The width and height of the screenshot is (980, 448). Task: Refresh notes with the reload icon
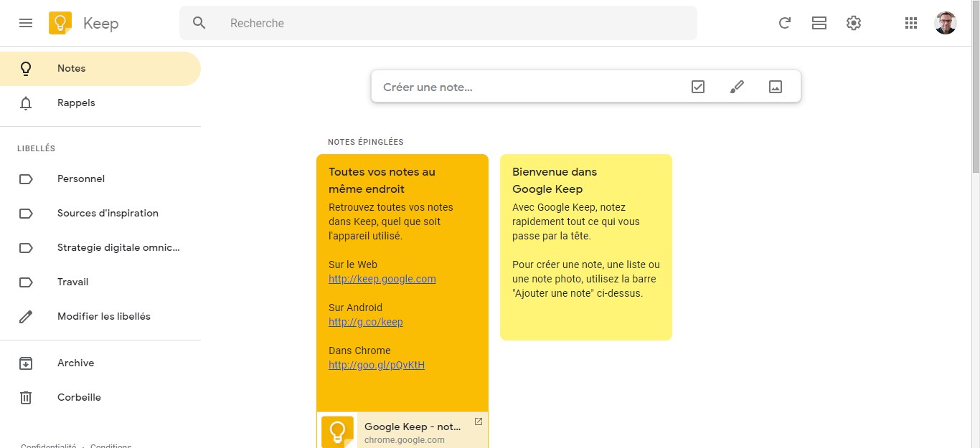pos(785,23)
